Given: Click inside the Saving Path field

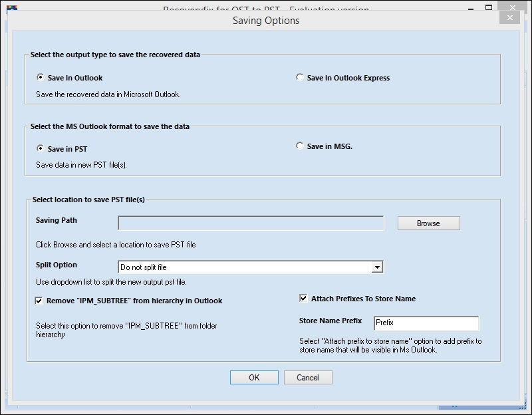Looking at the screenshot, I should [x=249, y=223].
